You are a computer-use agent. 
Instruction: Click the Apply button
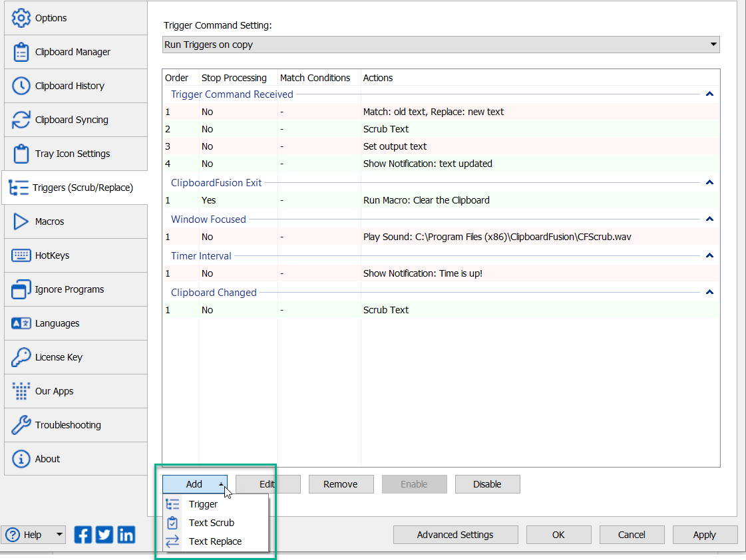point(705,535)
